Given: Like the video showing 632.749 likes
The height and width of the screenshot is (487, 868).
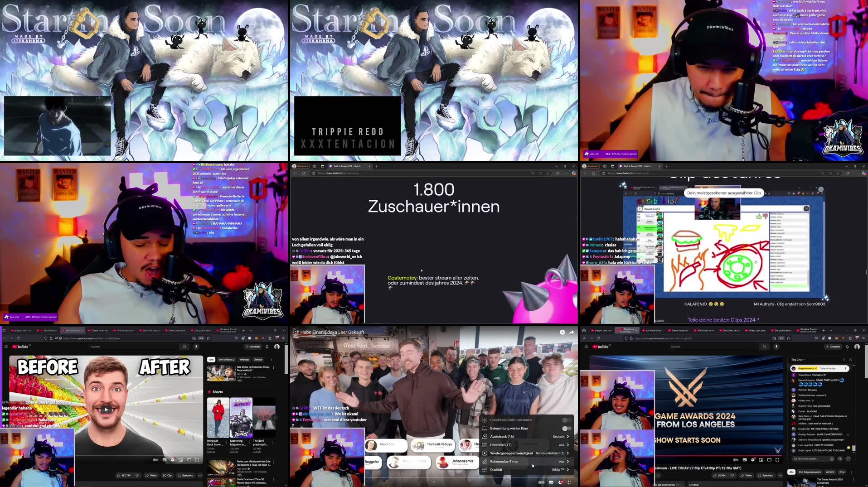Looking at the screenshot, I should coord(124,475).
